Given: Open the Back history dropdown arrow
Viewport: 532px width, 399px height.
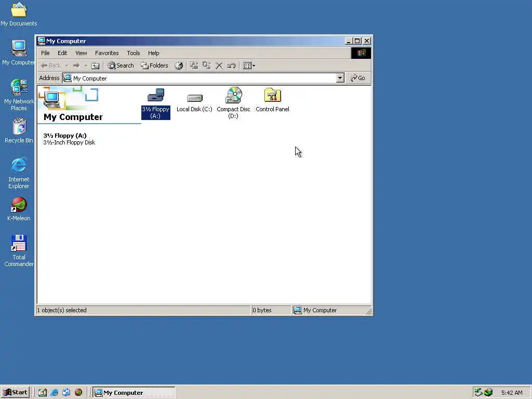Looking at the screenshot, I should click(67, 66).
